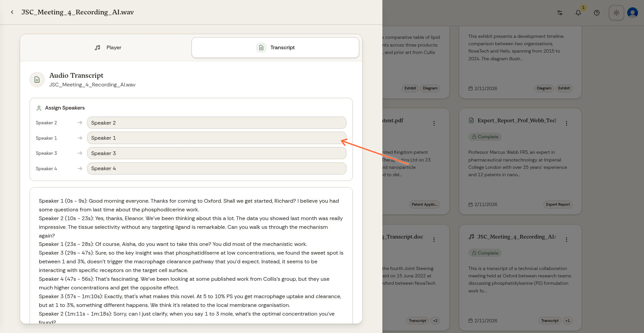Expand the +2 tag on Transcript card

[x=435, y=321]
